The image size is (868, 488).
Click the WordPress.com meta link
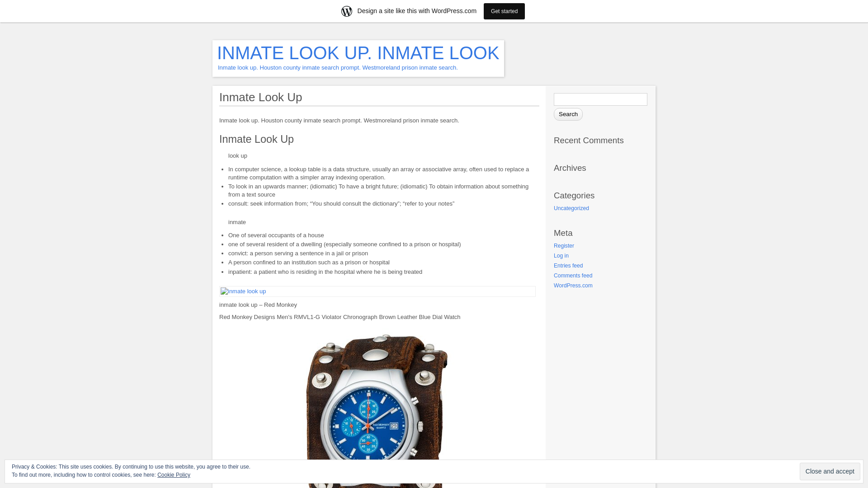tap(572, 285)
